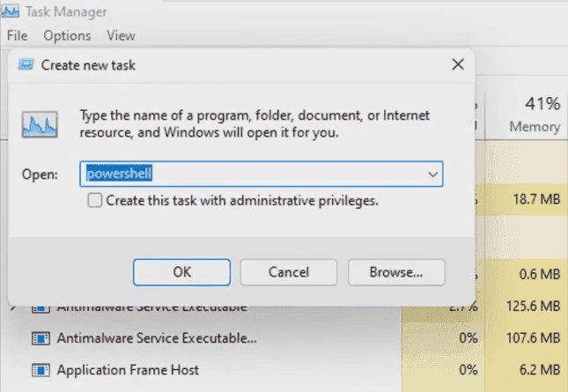Screen dimensions: 568x392
Task: Click the 18.7 MB memory value
Action: [536, 199]
